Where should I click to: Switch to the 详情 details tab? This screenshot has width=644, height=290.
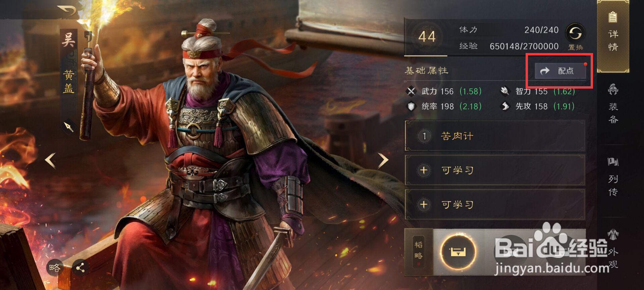(x=613, y=36)
